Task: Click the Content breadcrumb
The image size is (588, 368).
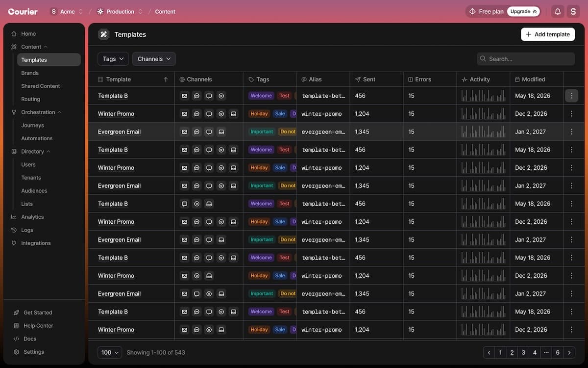Action: 165,11
